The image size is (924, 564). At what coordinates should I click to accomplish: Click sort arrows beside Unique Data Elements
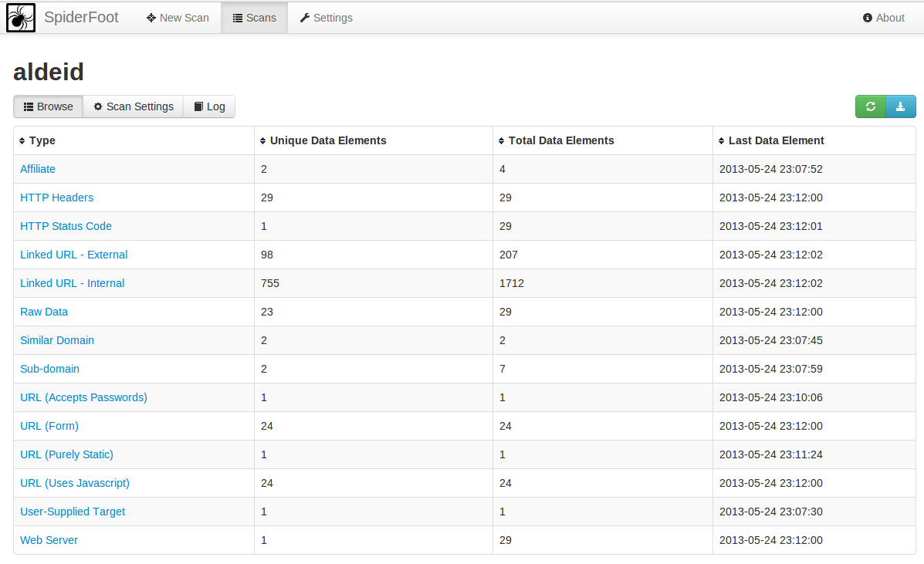[x=263, y=141]
